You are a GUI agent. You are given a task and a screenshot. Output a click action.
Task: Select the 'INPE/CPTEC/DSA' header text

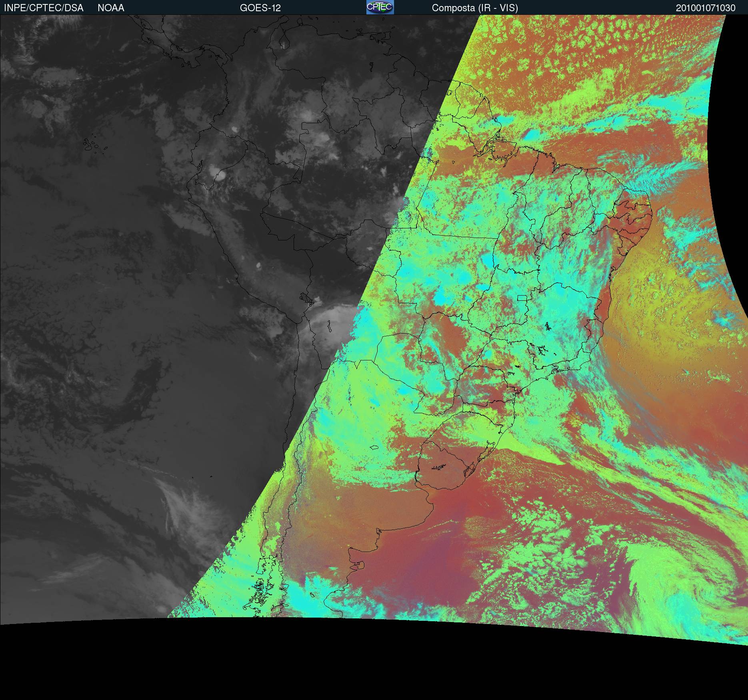coord(44,8)
